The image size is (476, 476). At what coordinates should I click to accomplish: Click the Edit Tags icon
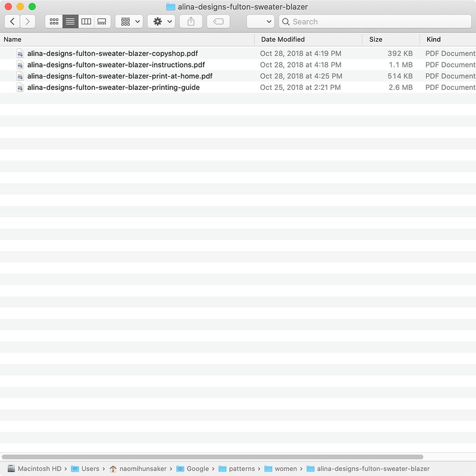pyautogui.click(x=218, y=21)
